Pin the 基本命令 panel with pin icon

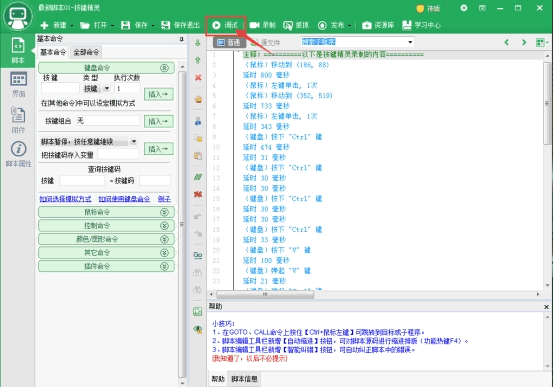pyautogui.click(x=182, y=39)
